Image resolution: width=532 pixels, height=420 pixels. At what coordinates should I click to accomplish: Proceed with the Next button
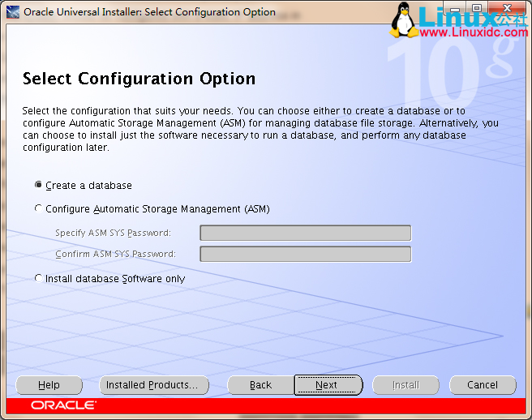click(x=328, y=385)
